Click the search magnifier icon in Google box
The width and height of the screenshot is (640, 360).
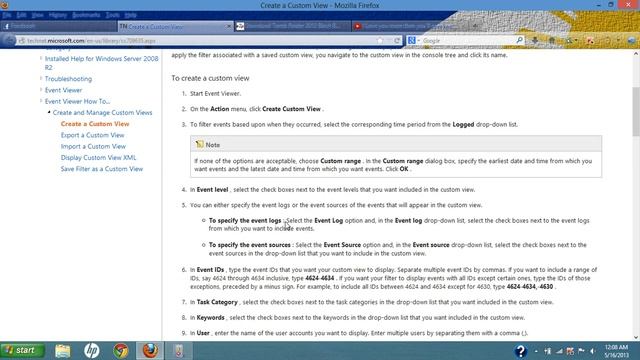tap(519, 40)
